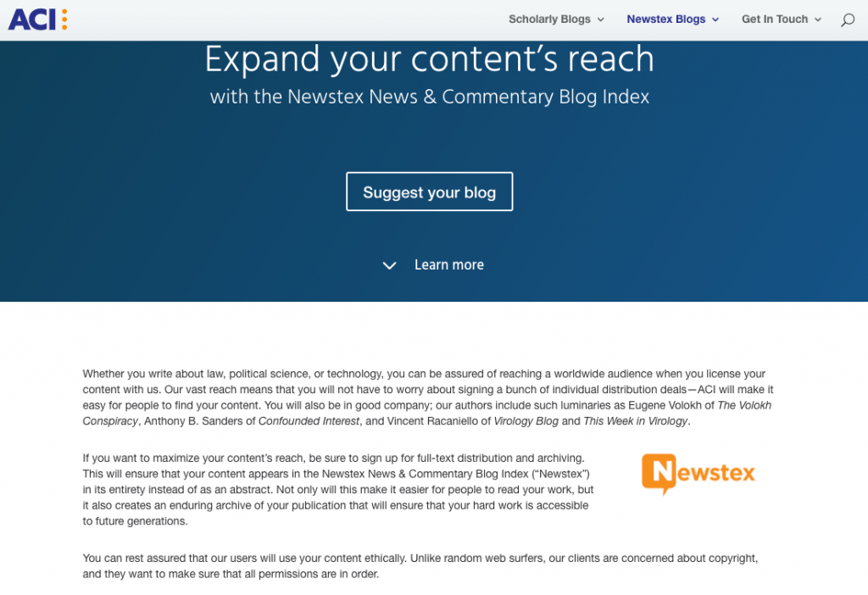Expand the Scholarly Blogs dropdown arrow
The height and width of the screenshot is (595, 868).
click(x=601, y=20)
